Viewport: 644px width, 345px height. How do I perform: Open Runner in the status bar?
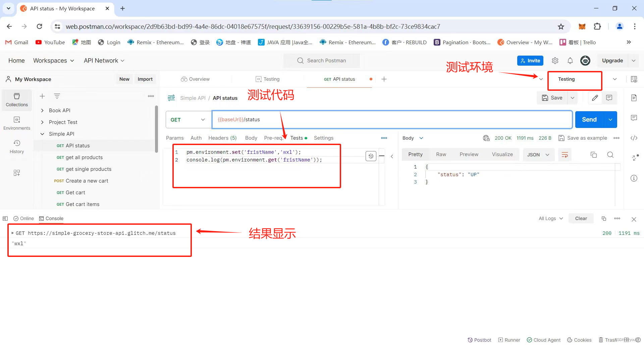[509, 340]
